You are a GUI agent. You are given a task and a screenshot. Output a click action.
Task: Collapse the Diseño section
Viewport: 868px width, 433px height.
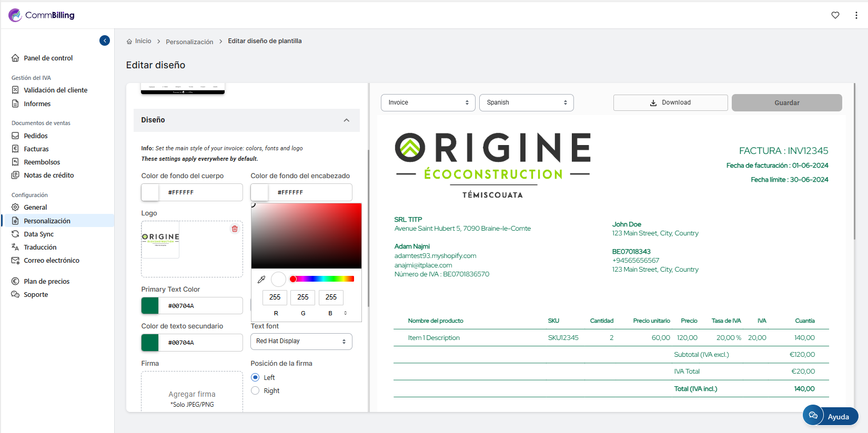click(x=346, y=120)
